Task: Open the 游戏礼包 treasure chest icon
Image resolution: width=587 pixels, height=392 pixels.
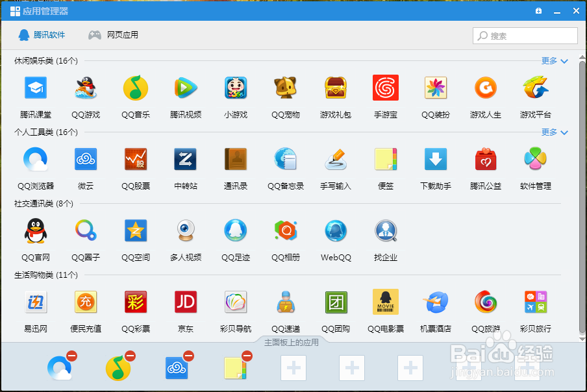Action: point(336,88)
